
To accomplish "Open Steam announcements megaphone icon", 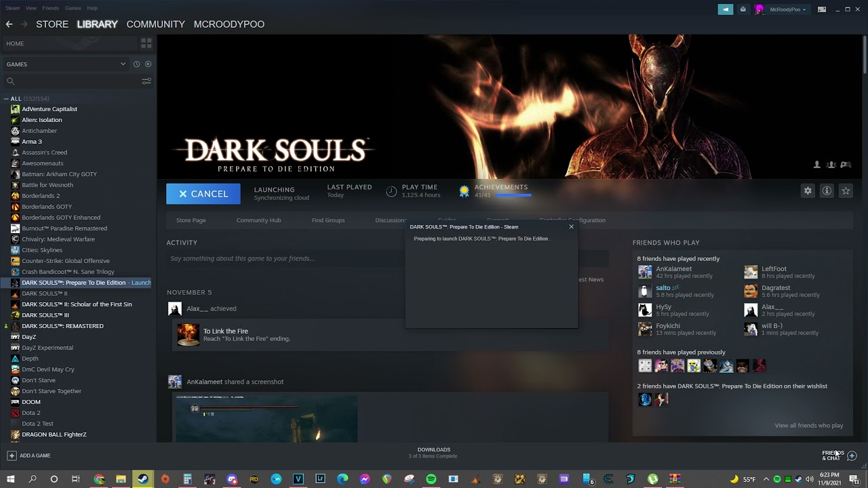I will [x=726, y=9].
